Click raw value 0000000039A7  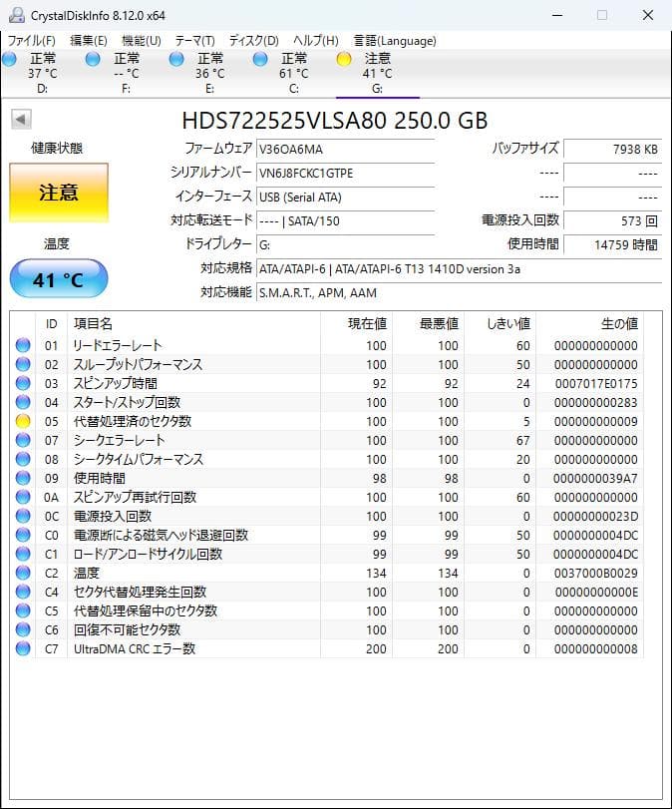coord(595,478)
